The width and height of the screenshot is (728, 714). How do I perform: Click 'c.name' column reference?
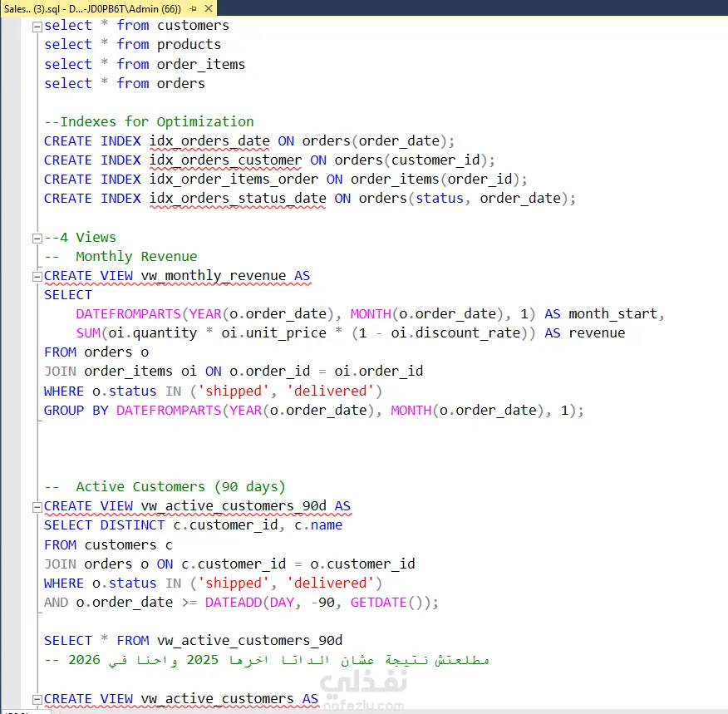pyautogui.click(x=318, y=525)
